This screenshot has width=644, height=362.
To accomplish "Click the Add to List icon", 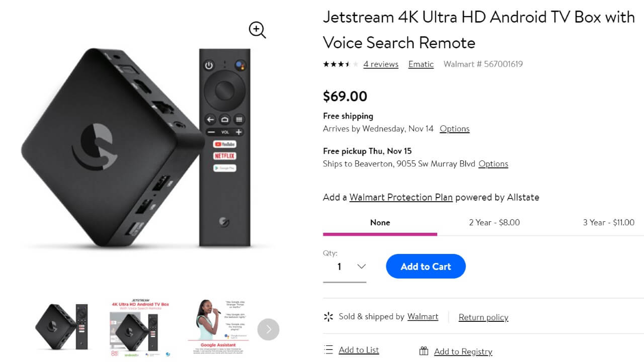I will (x=329, y=350).
